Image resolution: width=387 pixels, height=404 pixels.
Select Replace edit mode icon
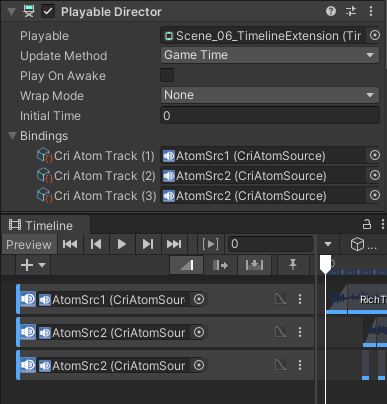coord(254,265)
